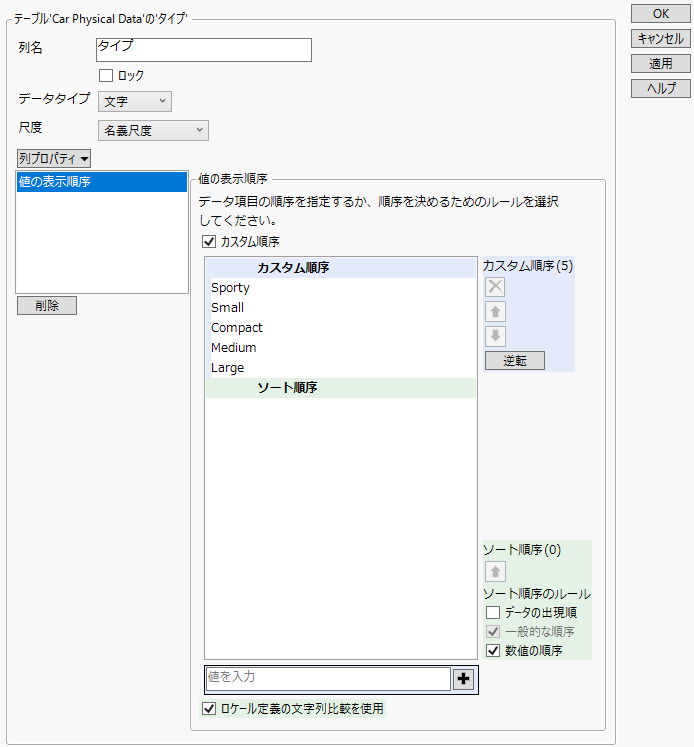Uncheck 数値の順序 checkbox
The height and width of the screenshot is (747, 694).
(x=493, y=650)
